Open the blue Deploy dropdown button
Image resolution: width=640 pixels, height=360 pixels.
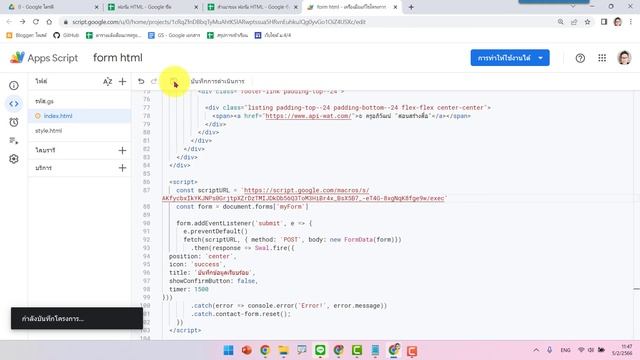pyautogui.click(x=510, y=58)
